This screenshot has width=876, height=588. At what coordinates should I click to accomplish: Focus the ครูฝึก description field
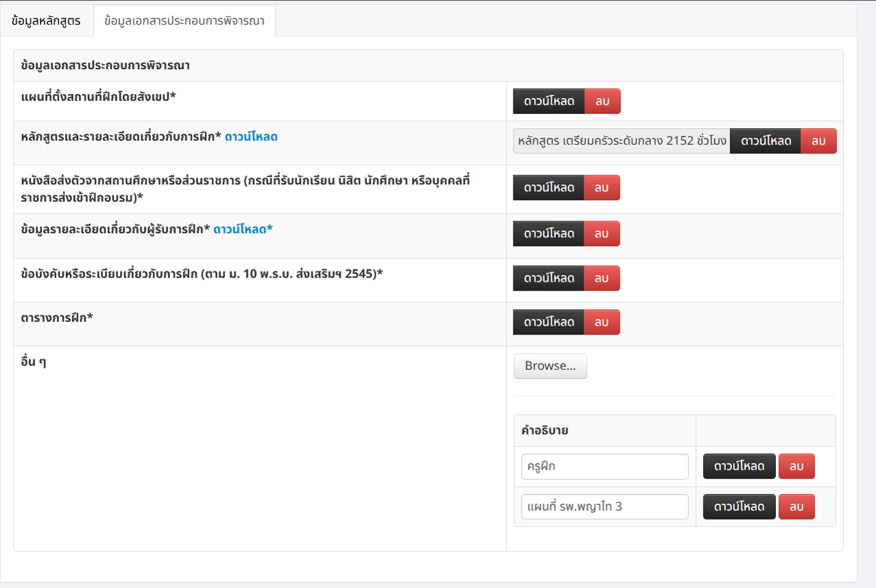point(605,467)
